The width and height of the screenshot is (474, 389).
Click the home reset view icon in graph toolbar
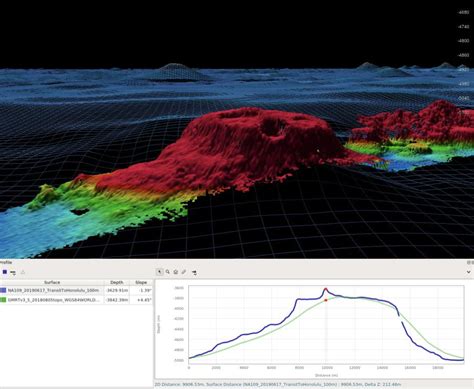[176, 272]
